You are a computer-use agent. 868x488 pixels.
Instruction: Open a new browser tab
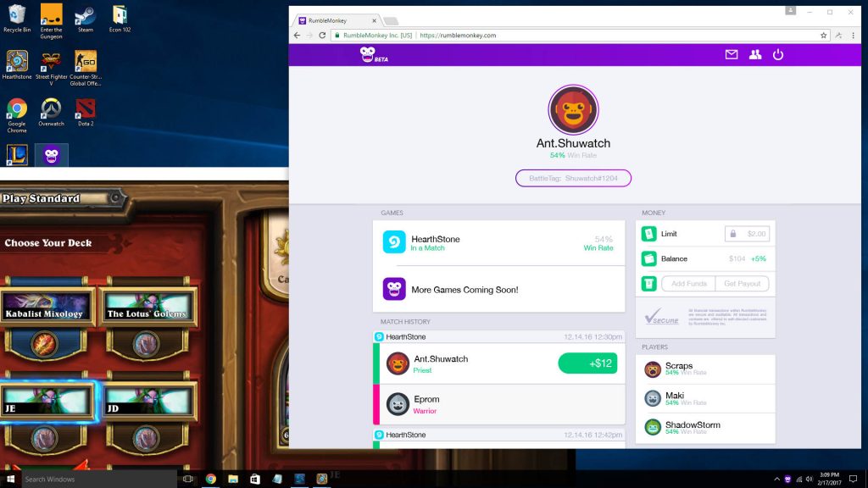click(391, 21)
